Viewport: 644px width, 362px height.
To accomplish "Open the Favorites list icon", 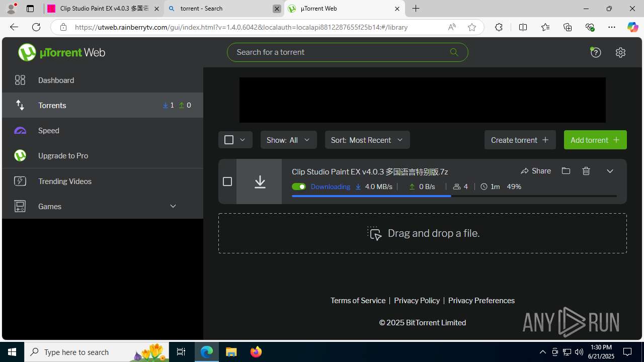I will (545, 27).
